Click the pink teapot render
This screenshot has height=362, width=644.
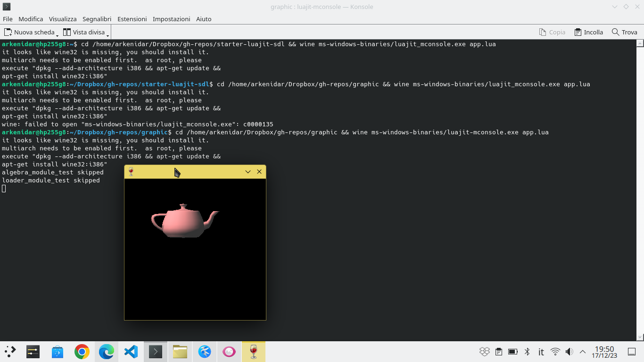[x=184, y=221]
